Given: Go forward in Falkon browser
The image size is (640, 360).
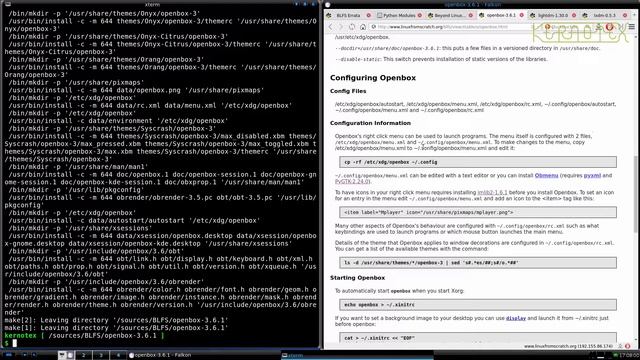Looking at the screenshot, I should pos(341,27).
